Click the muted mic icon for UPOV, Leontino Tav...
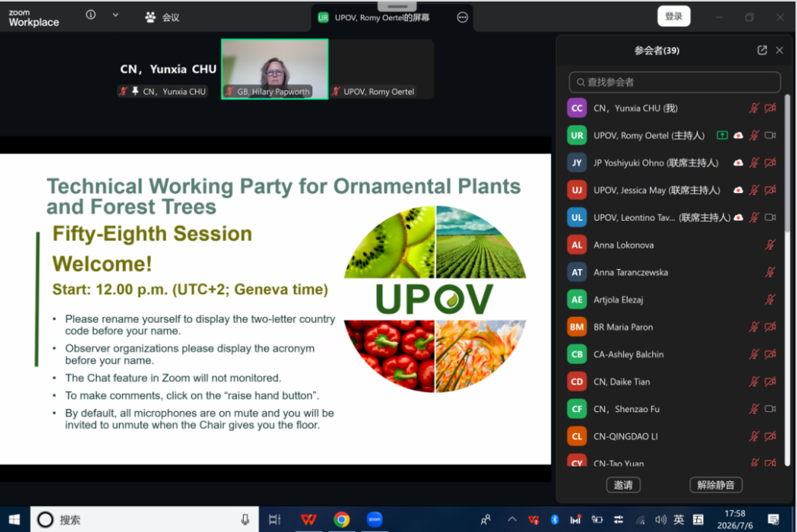The width and height of the screenshot is (797, 532). click(754, 218)
